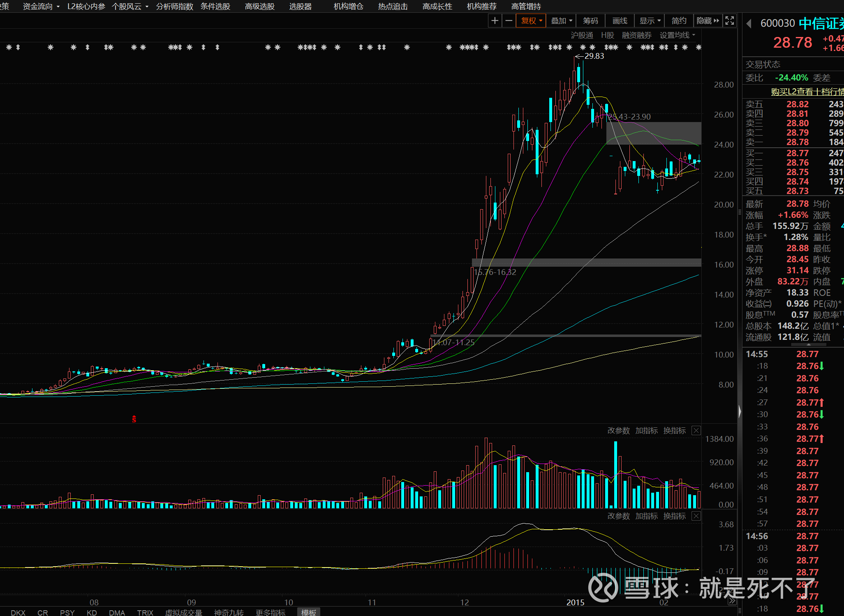Toggle the 融资融券 overlay
This screenshot has width=844, height=616.
[x=636, y=35]
